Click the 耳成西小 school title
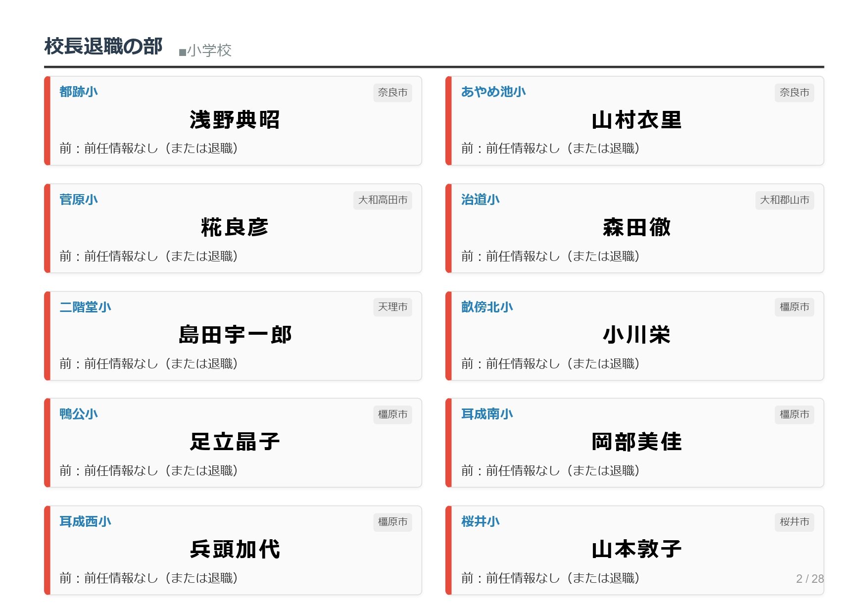This screenshot has height=614, width=868. click(x=85, y=521)
